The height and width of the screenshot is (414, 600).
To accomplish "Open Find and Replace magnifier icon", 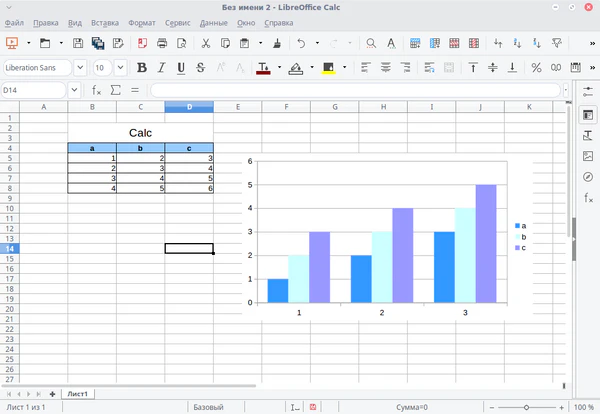I will [371, 43].
